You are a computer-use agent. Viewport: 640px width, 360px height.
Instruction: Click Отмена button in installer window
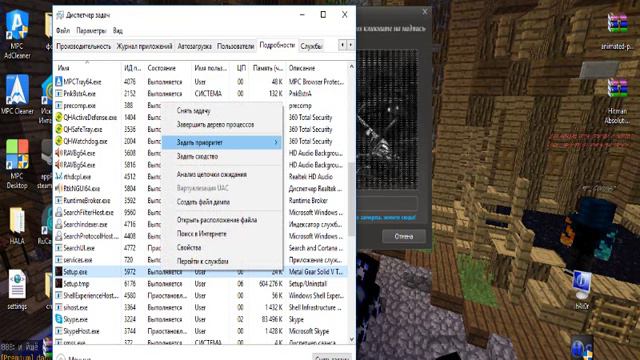404,236
